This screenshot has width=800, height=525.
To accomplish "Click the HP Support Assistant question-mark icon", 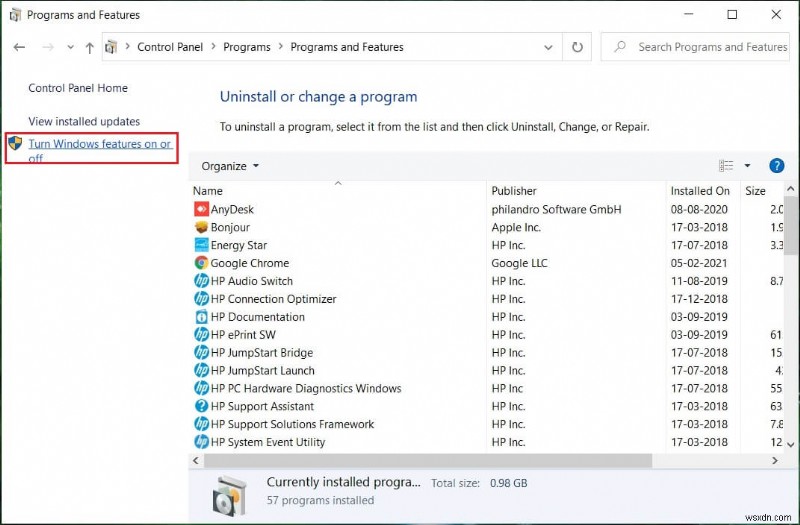I will pos(202,406).
